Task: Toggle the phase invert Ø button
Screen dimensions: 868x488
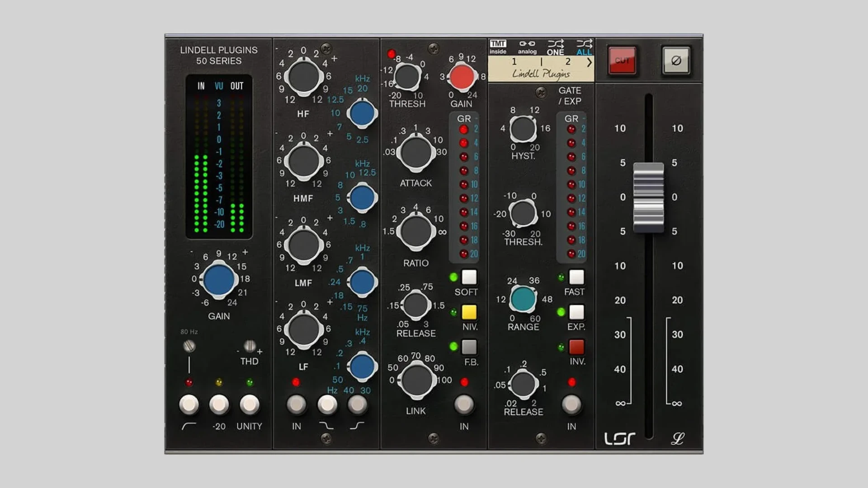Action: pyautogui.click(x=676, y=60)
